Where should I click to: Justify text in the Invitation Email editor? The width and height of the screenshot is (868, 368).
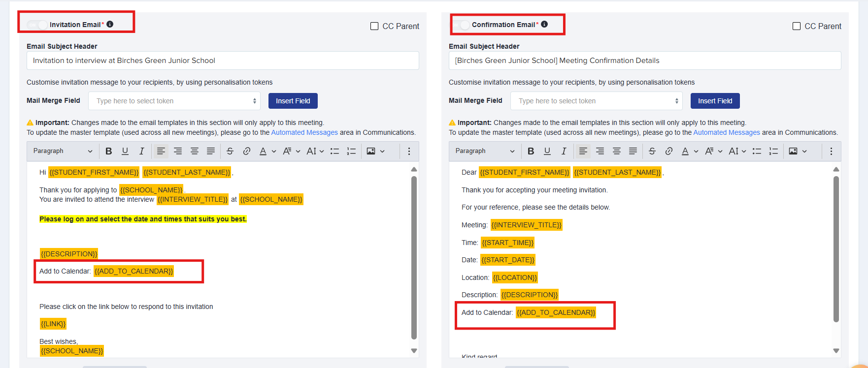[x=211, y=151]
